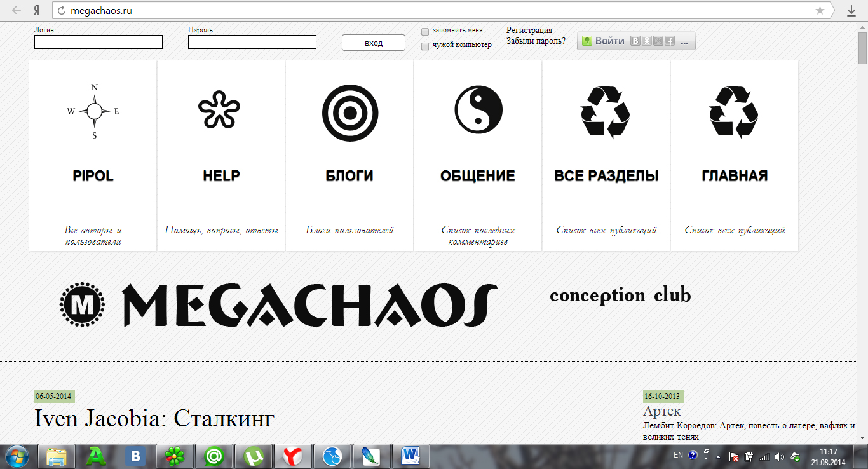868x469 pixels.
Task: Click the date label 16-10-2013
Action: pos(663,397)
